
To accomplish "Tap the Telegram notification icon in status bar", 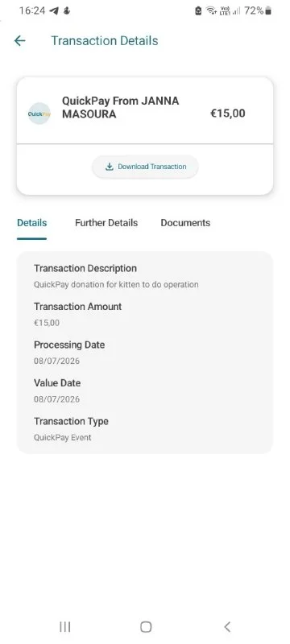I will (54, 11).
